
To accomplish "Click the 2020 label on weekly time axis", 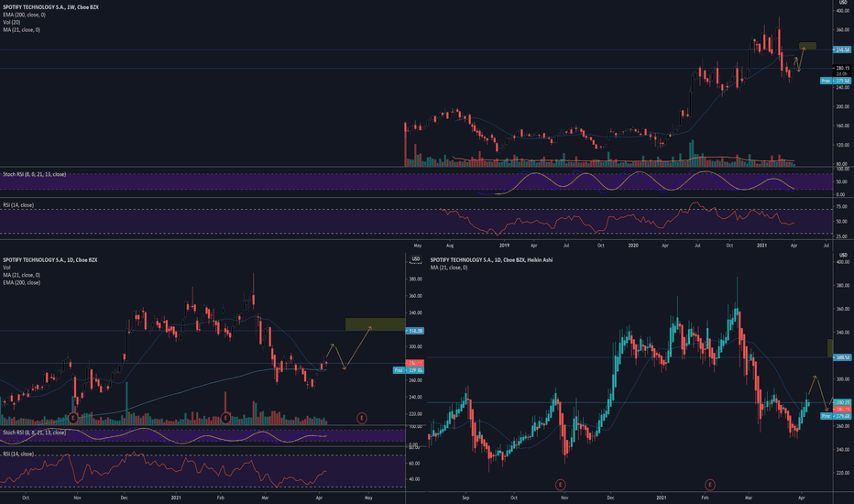I will pyautogui.click(x=633, y=246).
